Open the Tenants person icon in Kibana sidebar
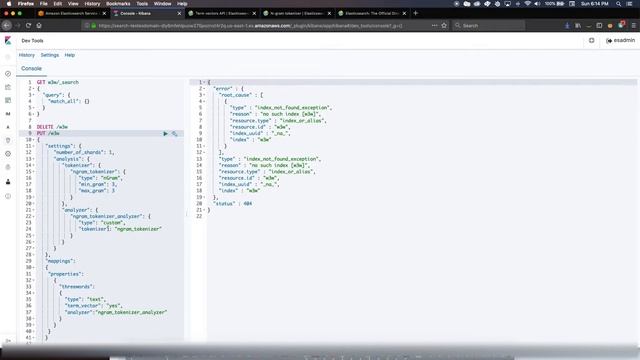The height and width of the screenshot is (360, 640). [8, 182]
